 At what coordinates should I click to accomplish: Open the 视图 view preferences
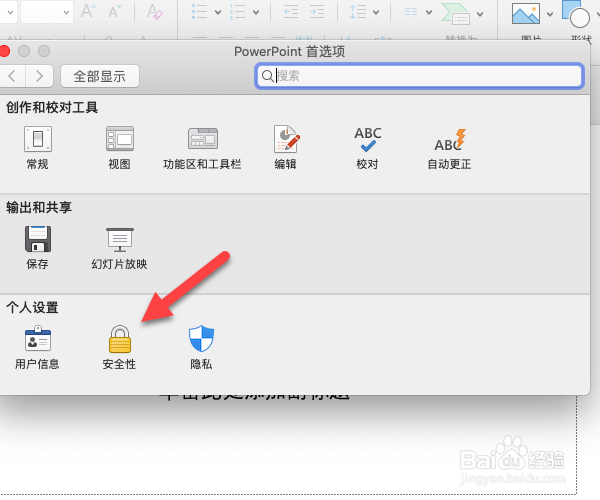(x=119, y=148)
